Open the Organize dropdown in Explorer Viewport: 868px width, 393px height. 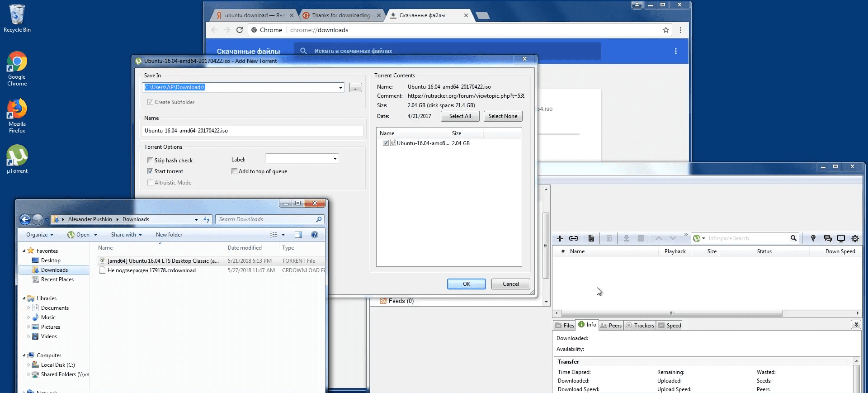40,235
